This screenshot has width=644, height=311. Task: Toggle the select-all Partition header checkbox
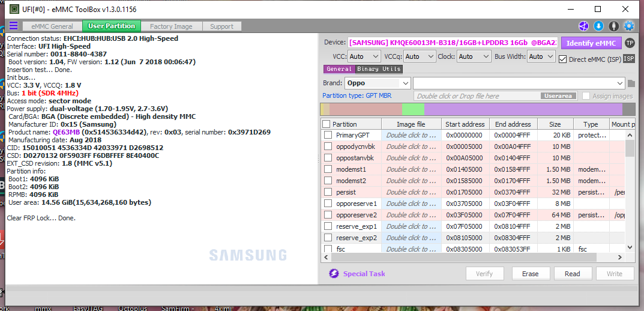(x=326, y=124)
